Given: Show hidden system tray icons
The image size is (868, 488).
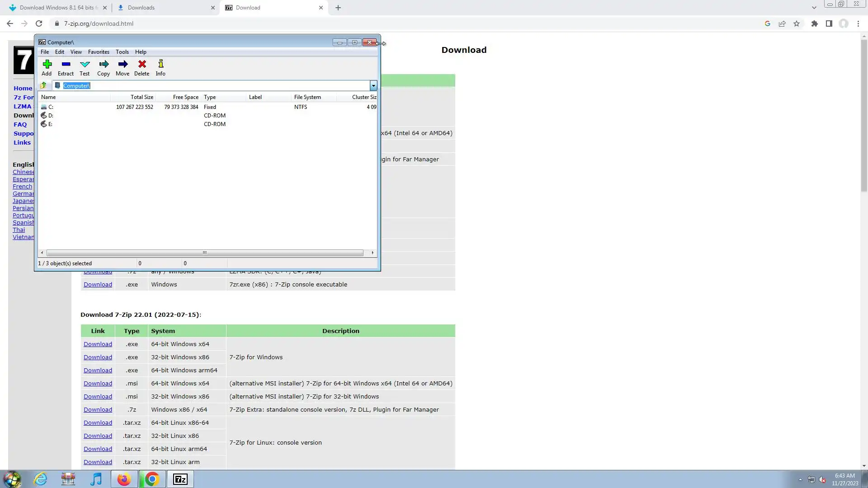Looking at the screenshot, I should [800, 479].
